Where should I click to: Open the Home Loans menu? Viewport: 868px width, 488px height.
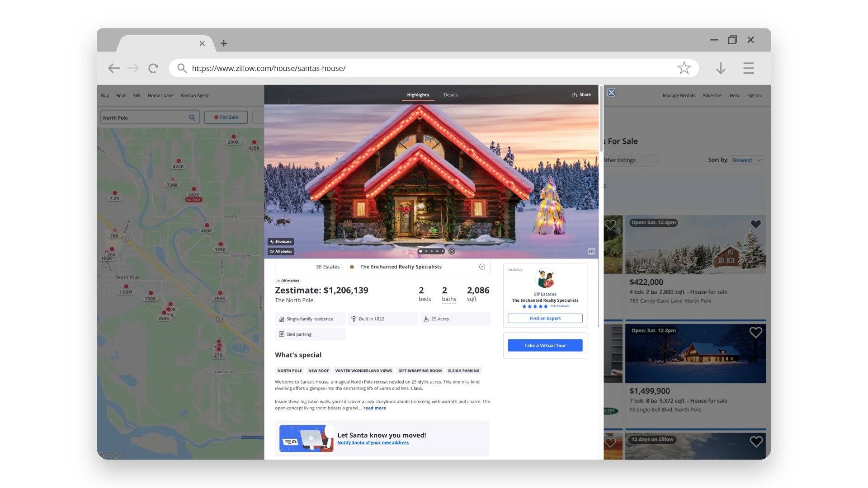(x=160, y=96)
